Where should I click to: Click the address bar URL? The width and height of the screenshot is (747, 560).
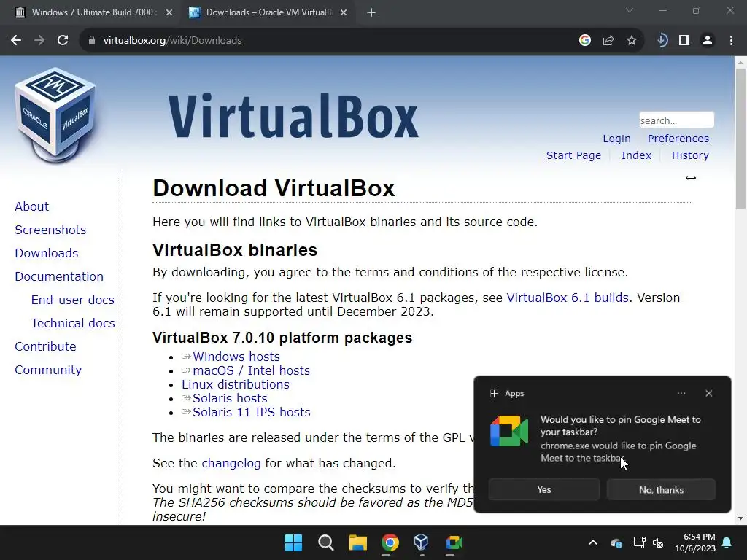[x=172, y=41]
